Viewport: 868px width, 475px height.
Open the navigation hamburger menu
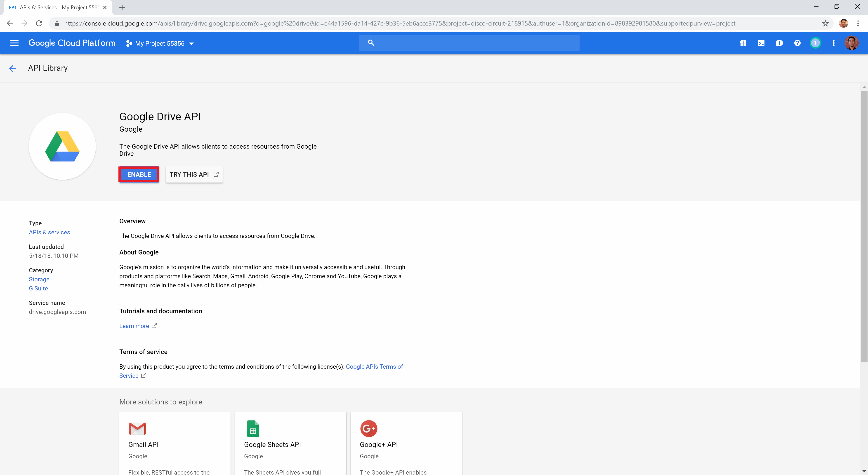click(14, 43)
